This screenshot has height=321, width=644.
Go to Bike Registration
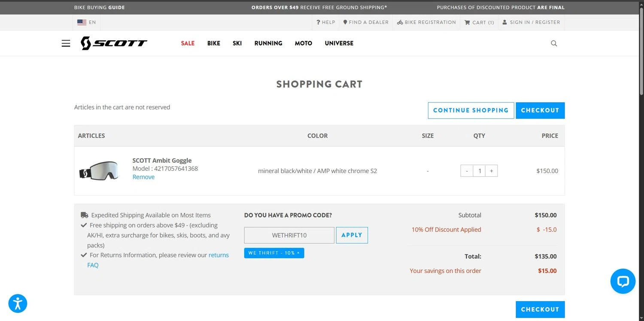tap(426, 22)
